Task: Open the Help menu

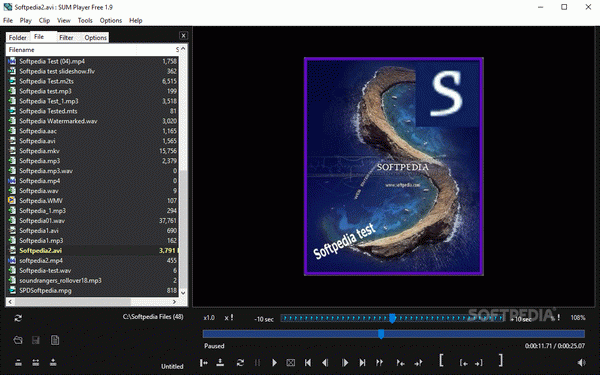Action: [x=135, y=20]
